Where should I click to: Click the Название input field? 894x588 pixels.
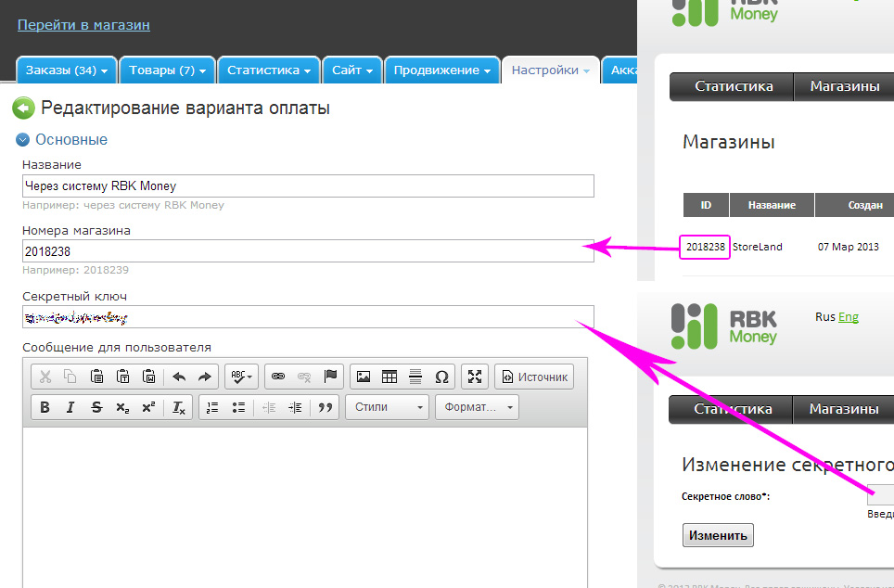tap(308, 185)
